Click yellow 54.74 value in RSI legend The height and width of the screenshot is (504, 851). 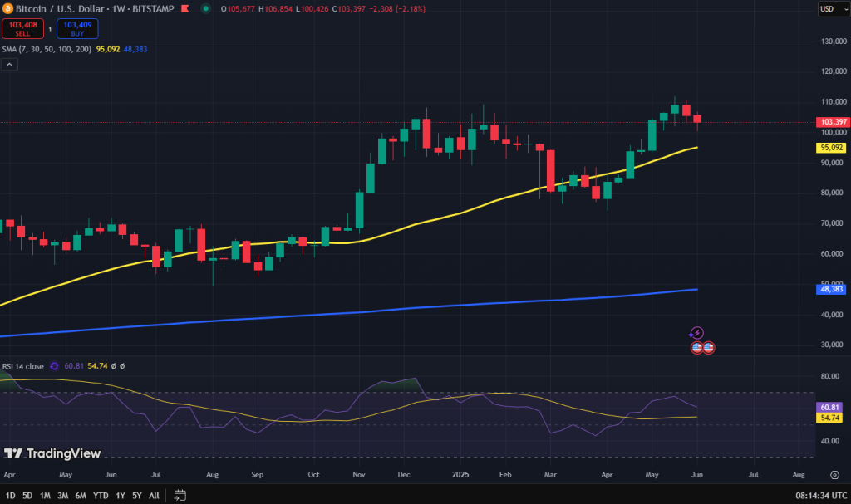click(98, 366)
